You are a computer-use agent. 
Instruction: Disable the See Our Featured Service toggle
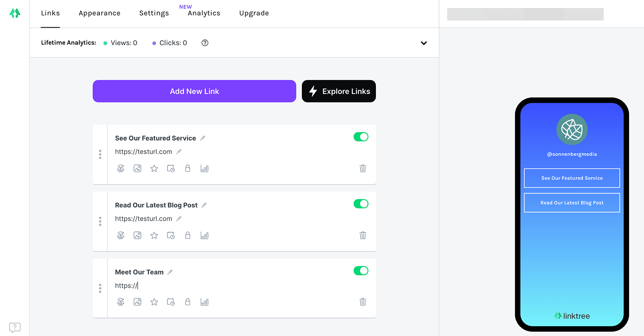361,137
